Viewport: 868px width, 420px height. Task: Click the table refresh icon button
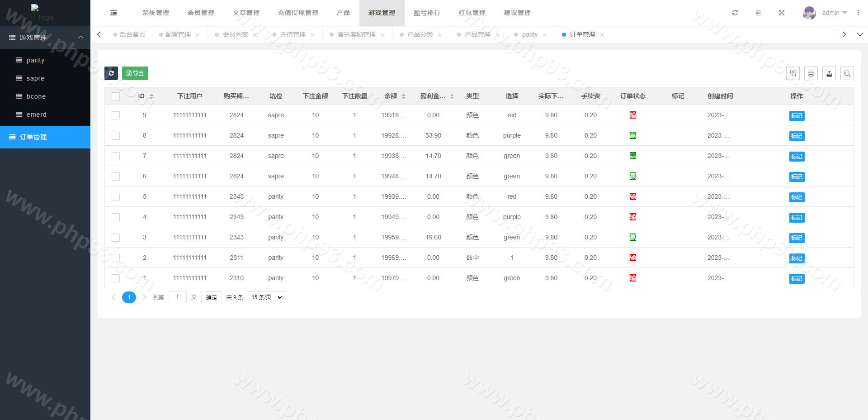coord(111,73)
